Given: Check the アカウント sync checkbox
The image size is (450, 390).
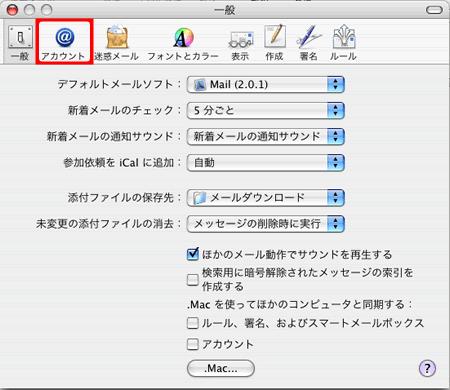Looking at the screenshot, I should click(193, 344).
